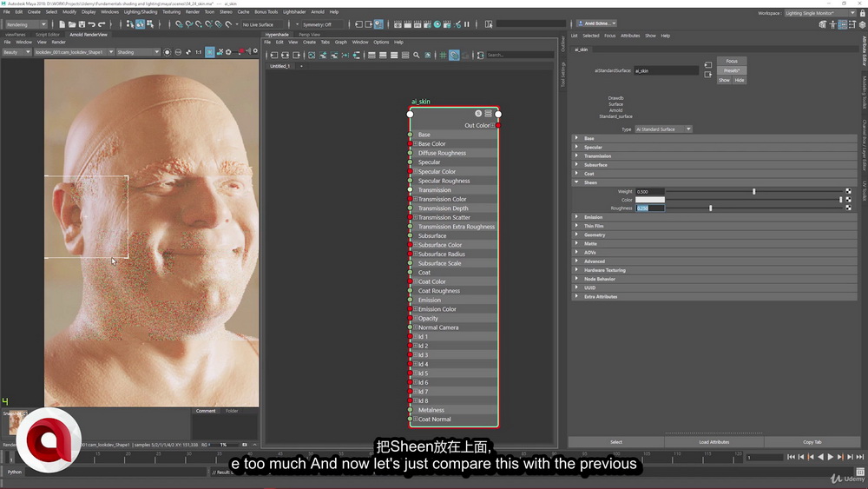Click Hypershade input connections icon

coord(274,56)
